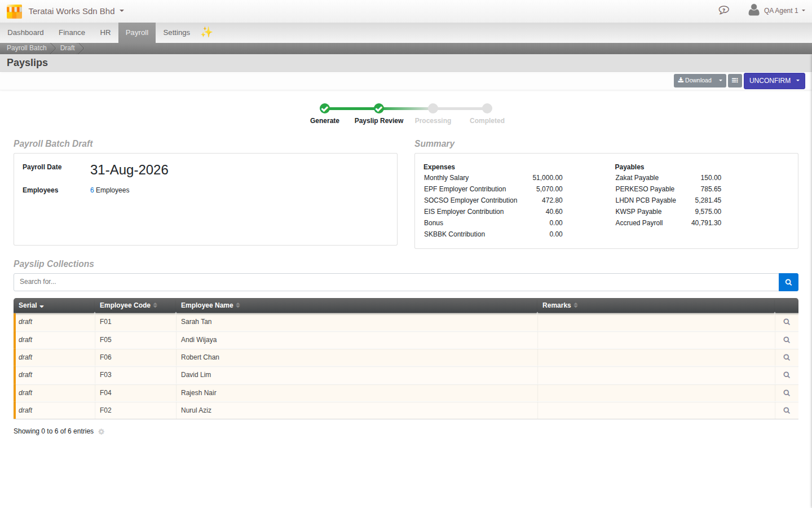View payslip for Robert Chan row

787,357
